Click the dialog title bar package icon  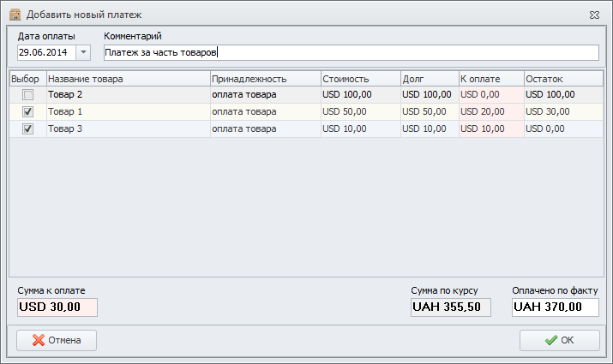pyautogui.click(x=15, y=15)
